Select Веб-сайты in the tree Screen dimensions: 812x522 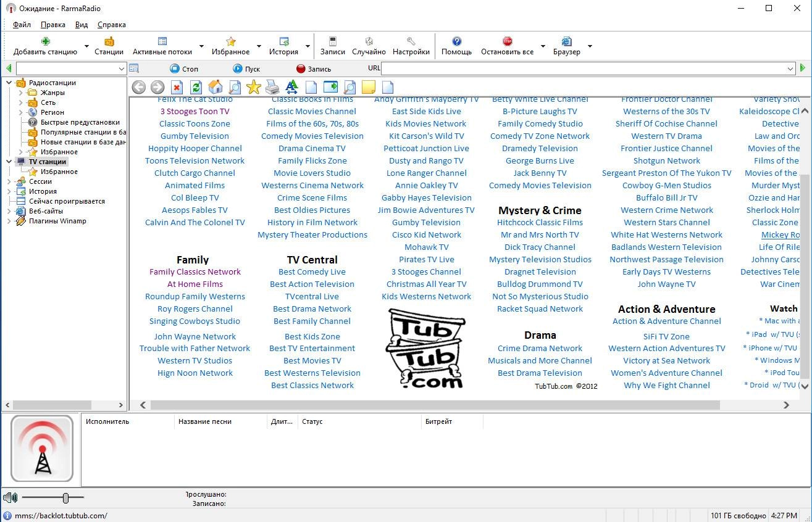46,211
